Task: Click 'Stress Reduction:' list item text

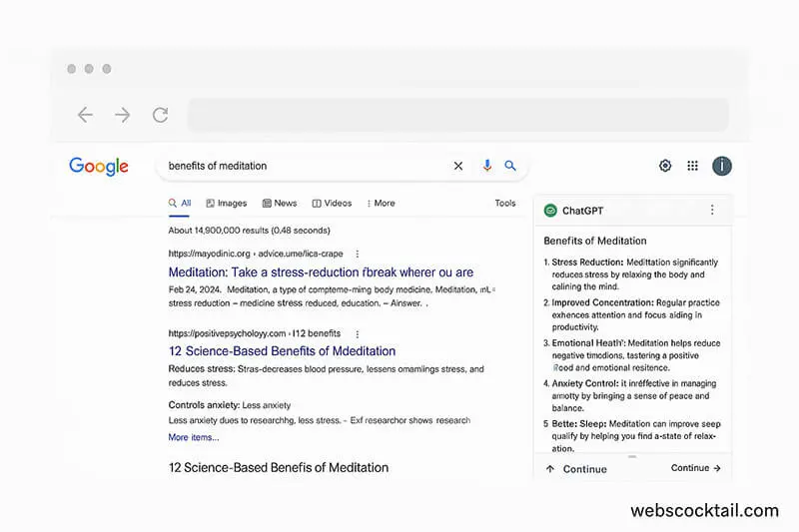Action: 587,263
